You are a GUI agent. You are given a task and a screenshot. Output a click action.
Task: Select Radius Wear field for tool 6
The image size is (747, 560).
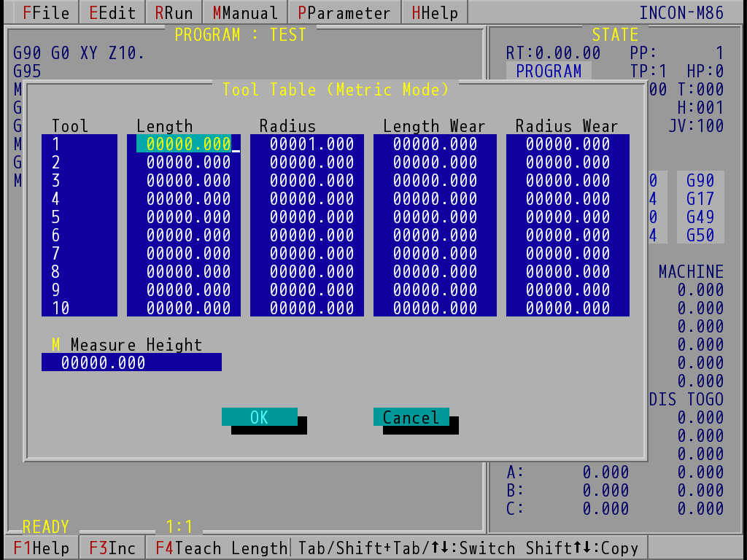click(x=568, y=235)
